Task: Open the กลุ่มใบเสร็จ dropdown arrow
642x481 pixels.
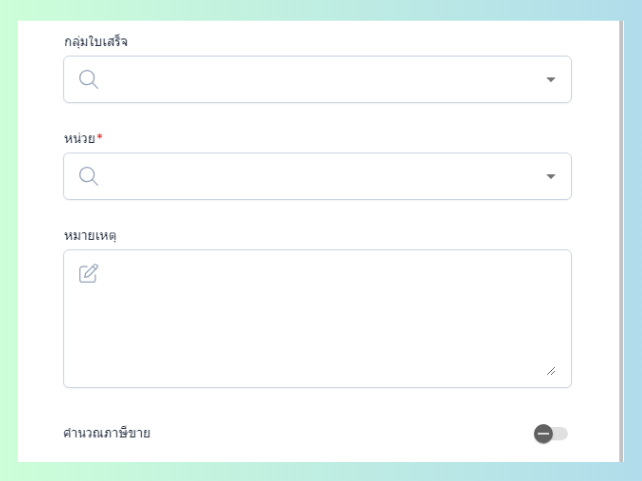Action: click(550, 80)
